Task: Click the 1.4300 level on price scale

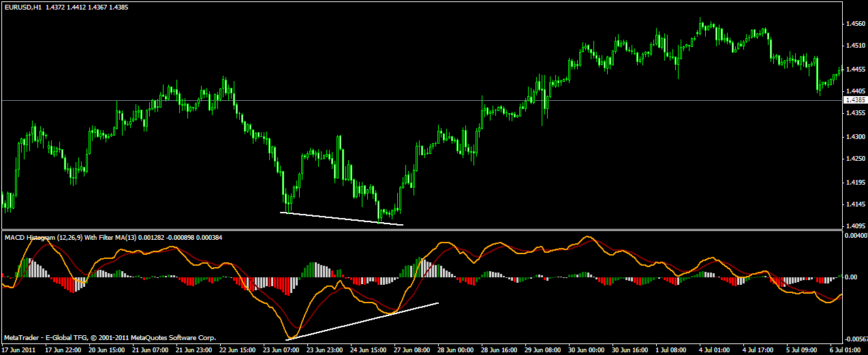Action: coord(855,137)
